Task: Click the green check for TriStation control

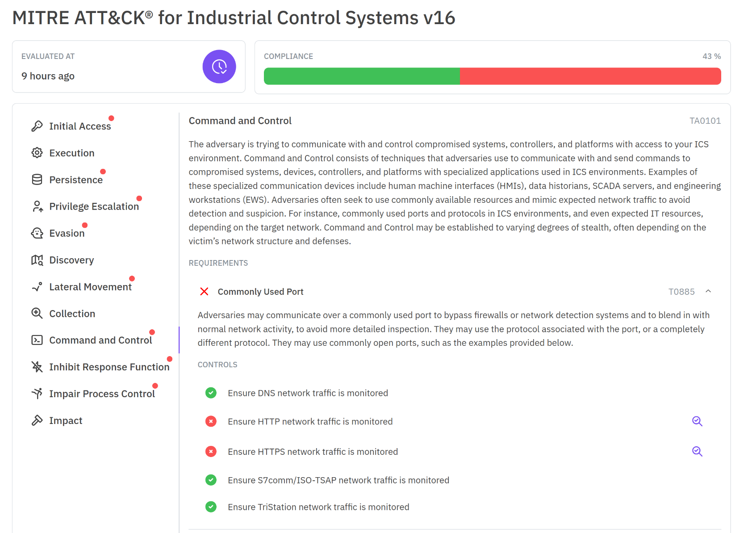Action: [211, 507]
